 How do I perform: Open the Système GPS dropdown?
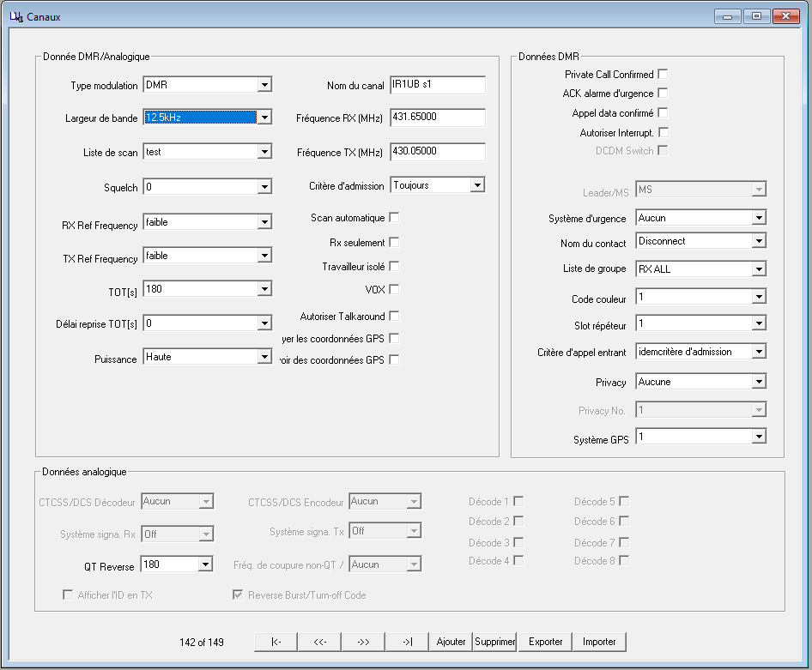(759, 437)
